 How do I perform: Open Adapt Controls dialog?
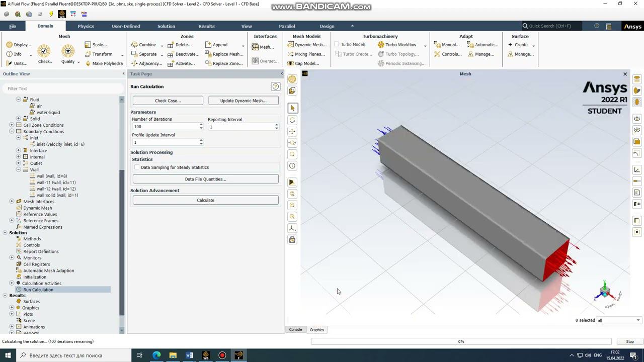448,54
